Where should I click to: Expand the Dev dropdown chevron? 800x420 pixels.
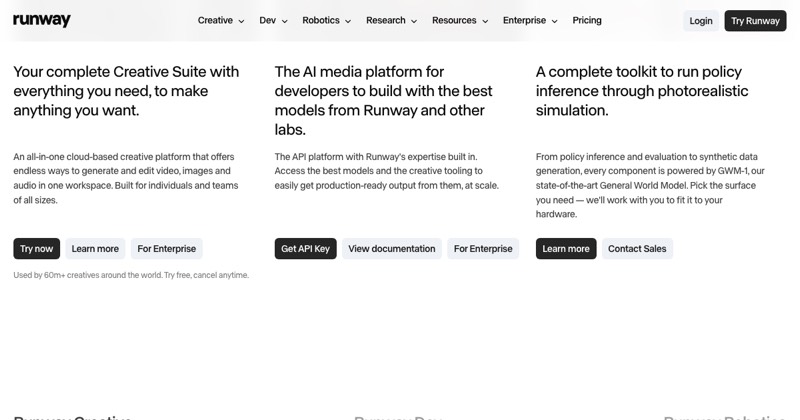pyautogui.click(x=285, y=21)
